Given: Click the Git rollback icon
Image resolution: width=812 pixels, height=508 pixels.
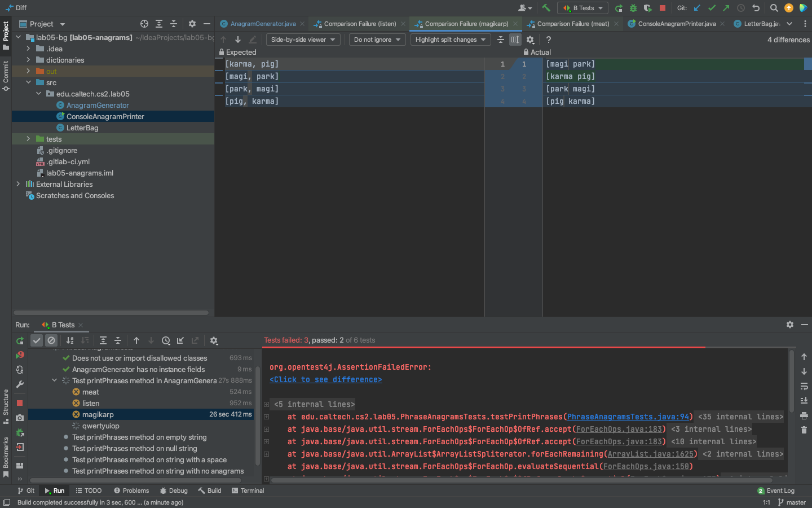Looking at the screenshot, I should [756, 8].
